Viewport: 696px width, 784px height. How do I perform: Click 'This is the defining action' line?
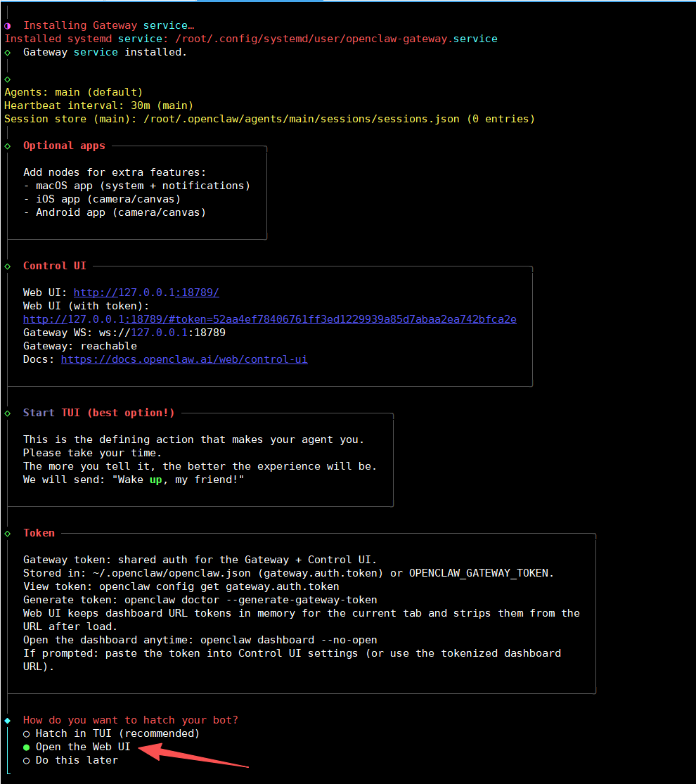193,439
